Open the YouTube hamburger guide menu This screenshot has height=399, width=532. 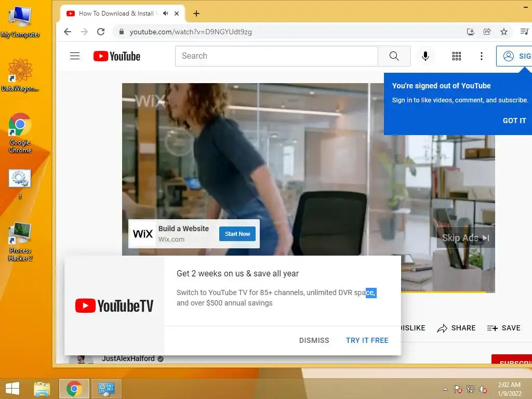pos(75,56)
